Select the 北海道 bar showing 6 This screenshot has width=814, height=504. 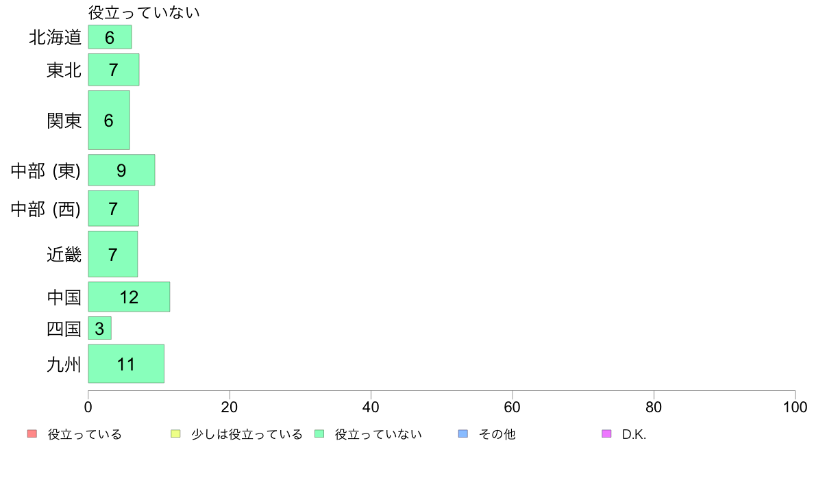coord(110,37)
